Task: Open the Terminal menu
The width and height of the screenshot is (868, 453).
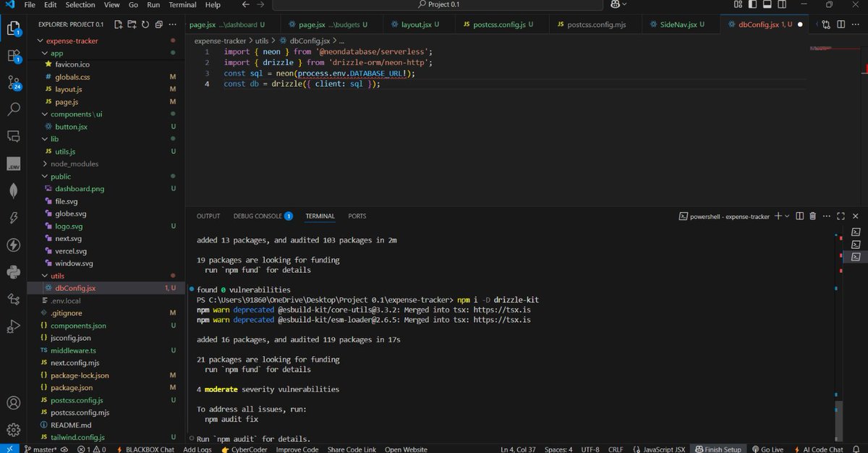Action: tap(183, 5)
